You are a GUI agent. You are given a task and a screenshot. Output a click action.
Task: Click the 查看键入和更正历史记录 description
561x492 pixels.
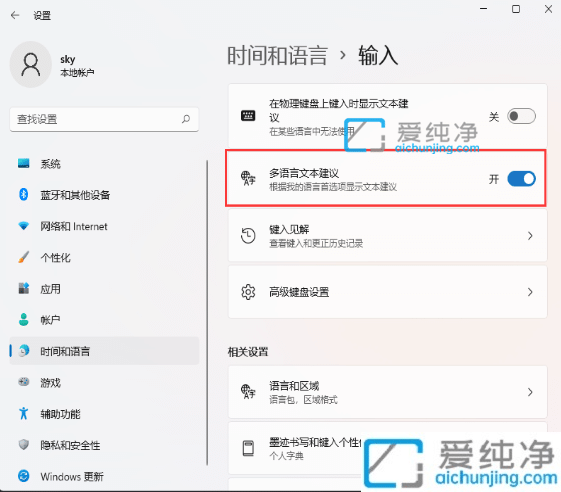[316, 243]
